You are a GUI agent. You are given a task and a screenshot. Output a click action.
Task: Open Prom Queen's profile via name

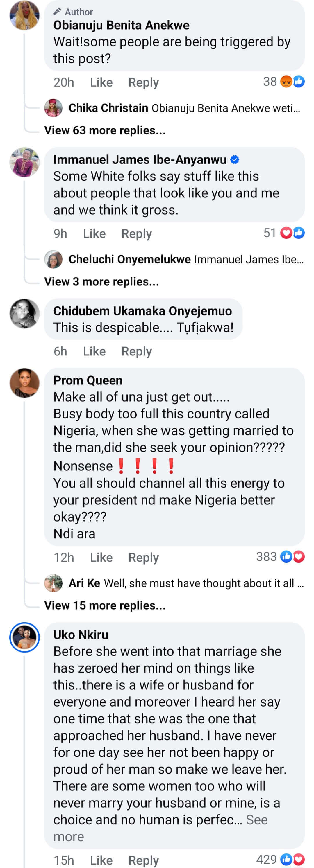click(88, 380)
